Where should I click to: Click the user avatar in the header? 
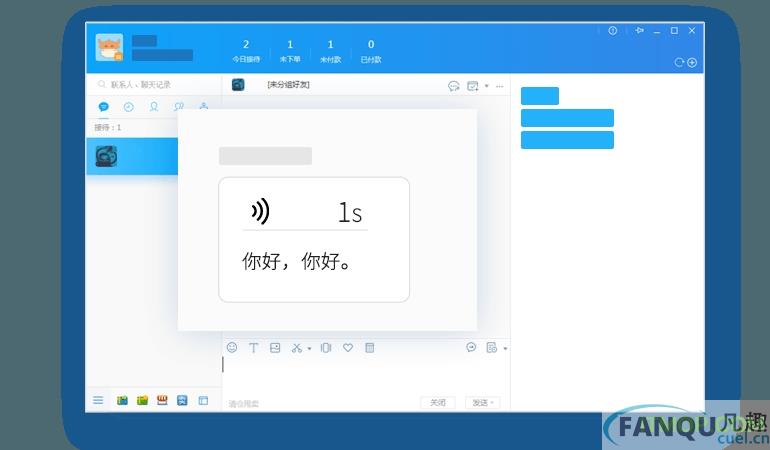pos(109,47)
